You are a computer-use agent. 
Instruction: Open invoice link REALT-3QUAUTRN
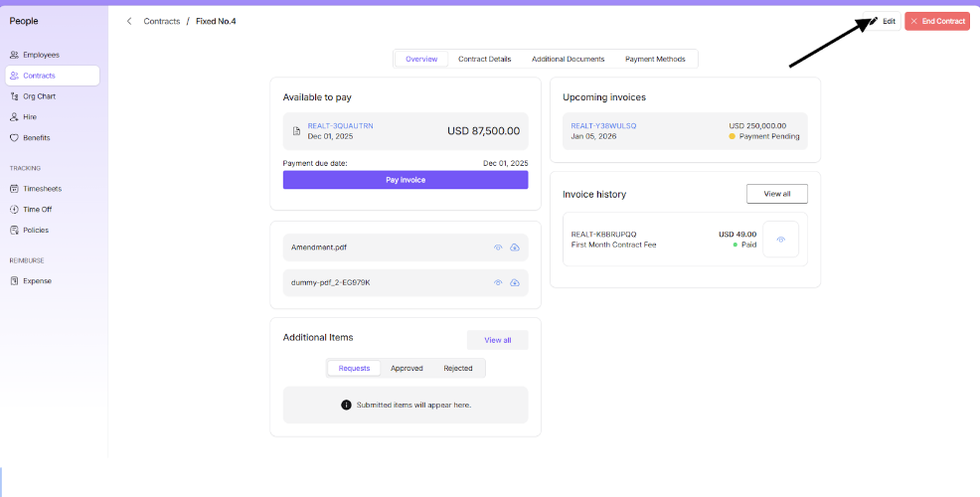pos(340,126)
